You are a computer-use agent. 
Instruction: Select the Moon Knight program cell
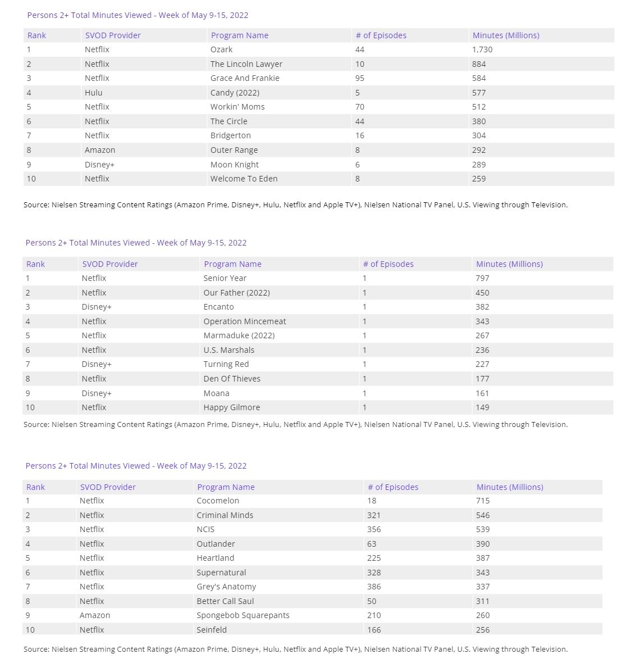coord(234,165)
